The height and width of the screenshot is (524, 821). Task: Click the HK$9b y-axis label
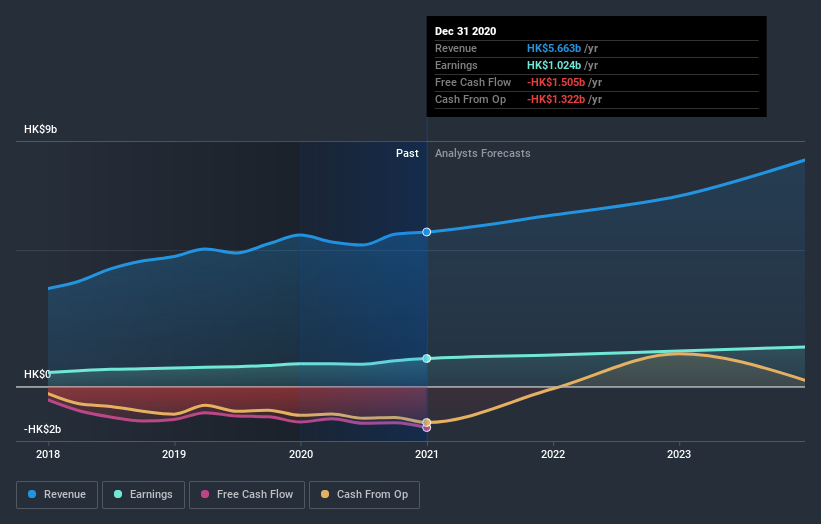point(40,129)
